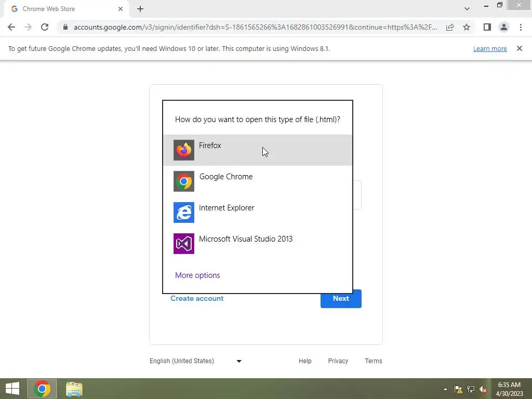Viewport: 532px width, 399px height.
Task: Select Internet Explorer text label
Action: click(227, 208)
